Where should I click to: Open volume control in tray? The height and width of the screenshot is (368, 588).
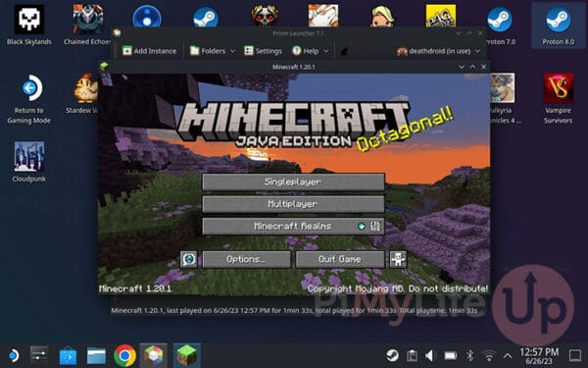430,355
